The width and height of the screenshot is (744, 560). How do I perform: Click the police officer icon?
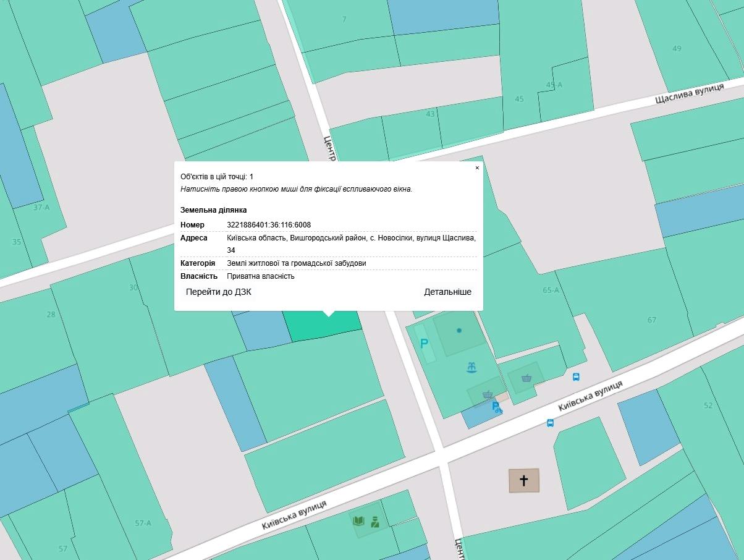(x=374, y=522)
